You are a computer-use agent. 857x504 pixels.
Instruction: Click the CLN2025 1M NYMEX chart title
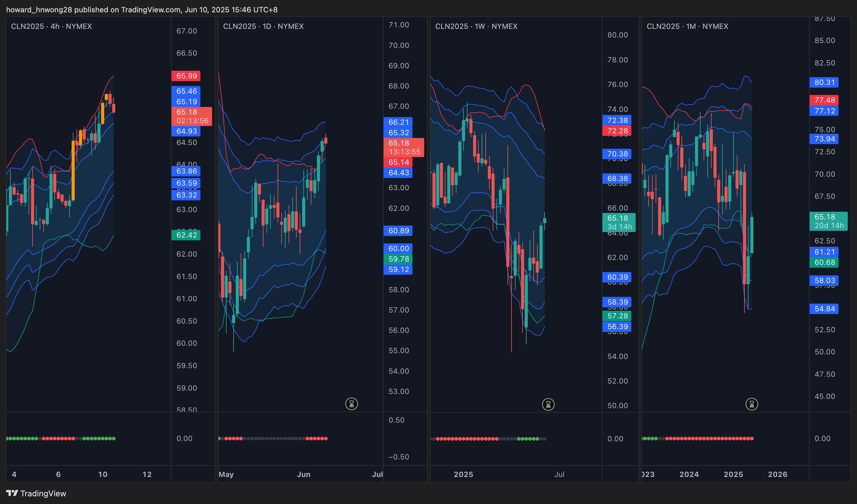point(687,26)
